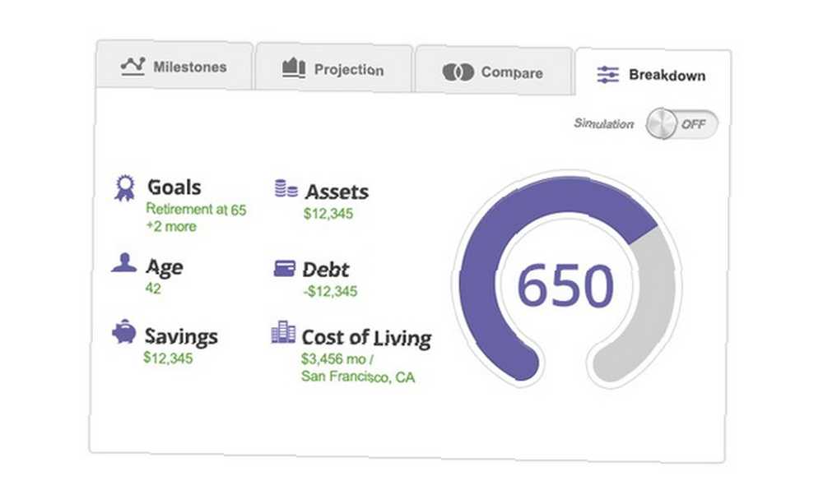Click the Savings heading label
This screenshot has height=504, width=823.
pos(181,336)
